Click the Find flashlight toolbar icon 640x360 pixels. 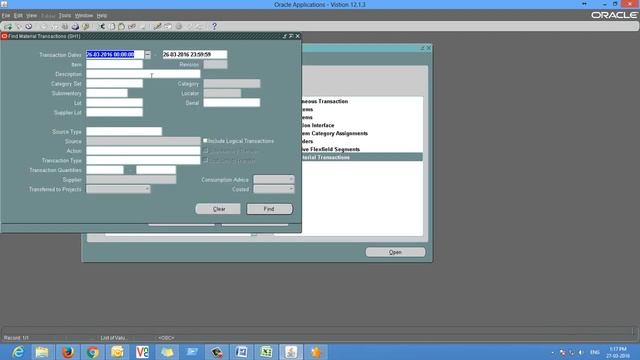tap(19, 27)
